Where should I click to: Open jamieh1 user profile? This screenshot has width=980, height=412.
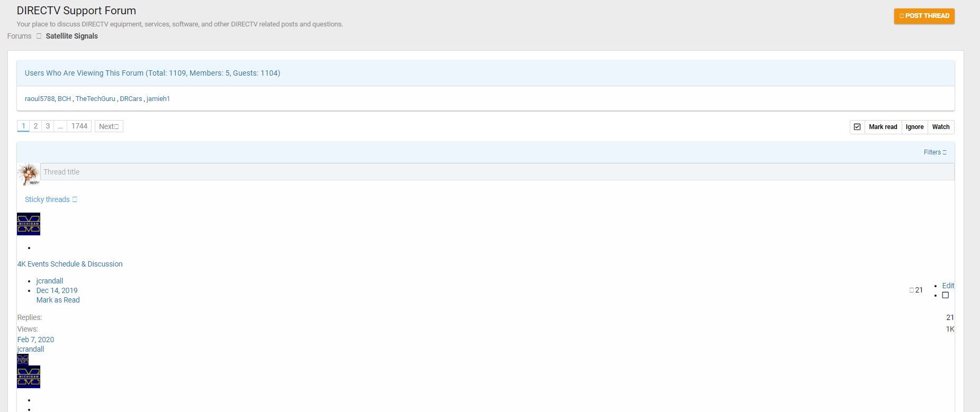click(158, 99)
